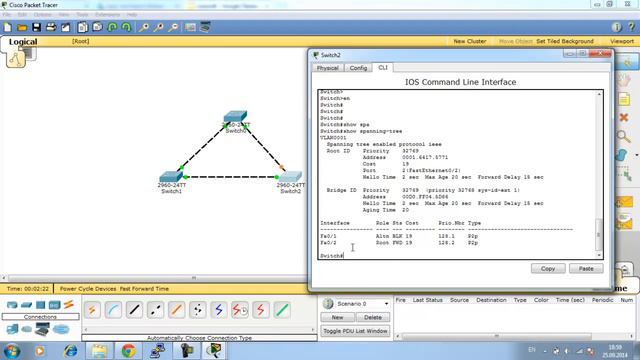
Task: Click the New scenario button
Action: point(338,317)
